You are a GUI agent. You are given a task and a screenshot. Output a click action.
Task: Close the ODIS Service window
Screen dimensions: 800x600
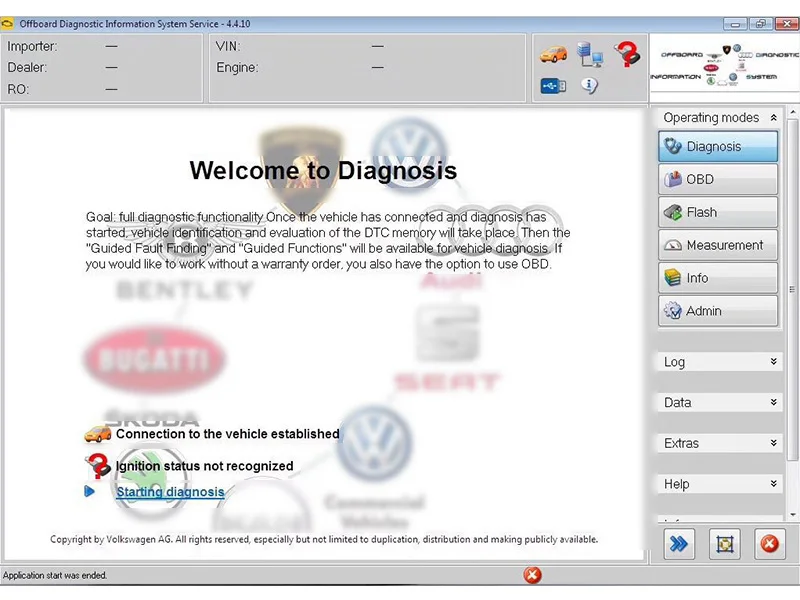(787, 24)
